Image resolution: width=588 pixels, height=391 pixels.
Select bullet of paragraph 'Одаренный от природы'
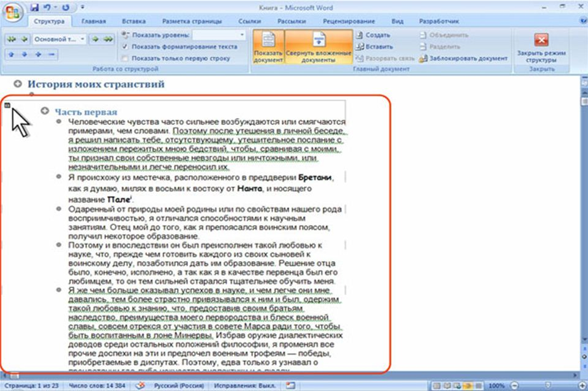59,208
